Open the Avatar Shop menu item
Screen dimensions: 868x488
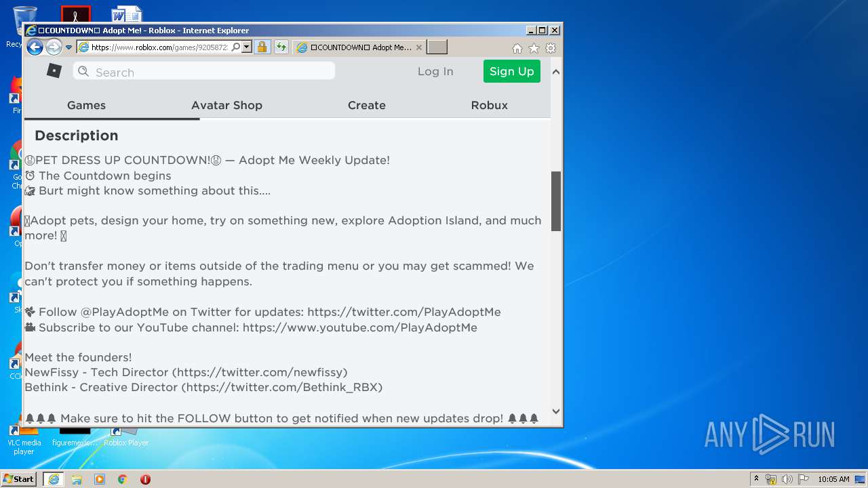[x=226, y=105]
